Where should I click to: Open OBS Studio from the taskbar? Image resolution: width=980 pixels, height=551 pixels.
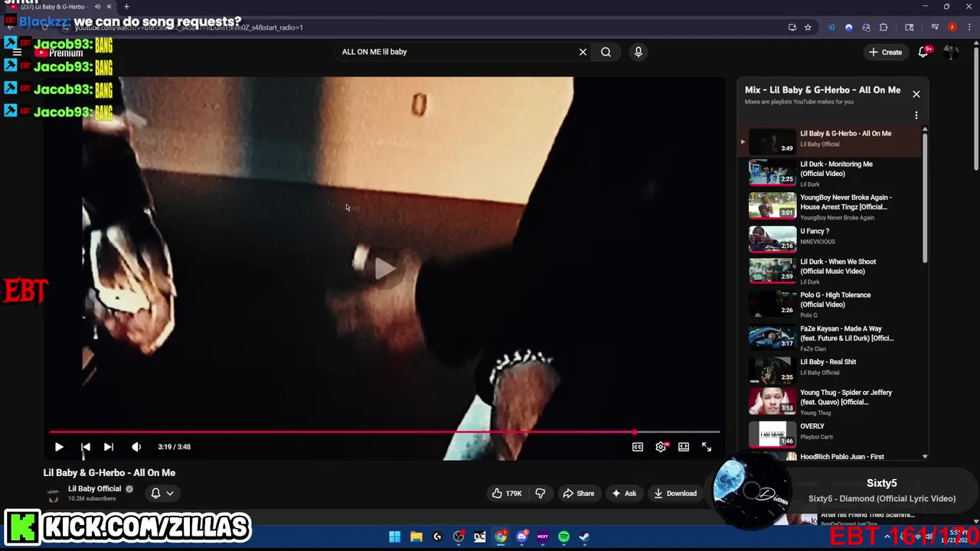click(x=459, y=536)
